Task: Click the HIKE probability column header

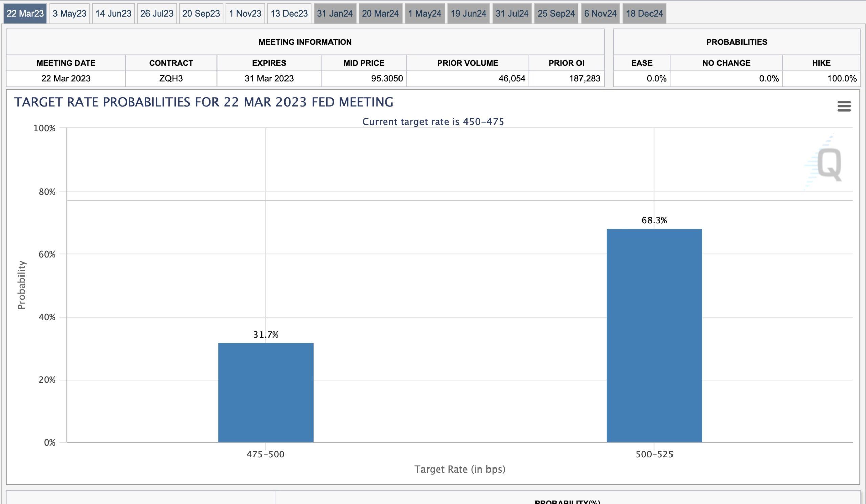Action: (821, 63)
